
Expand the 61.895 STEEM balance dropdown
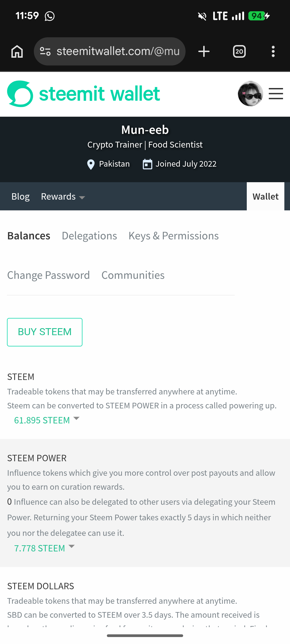pyautogui.click(x=47, y=420)
